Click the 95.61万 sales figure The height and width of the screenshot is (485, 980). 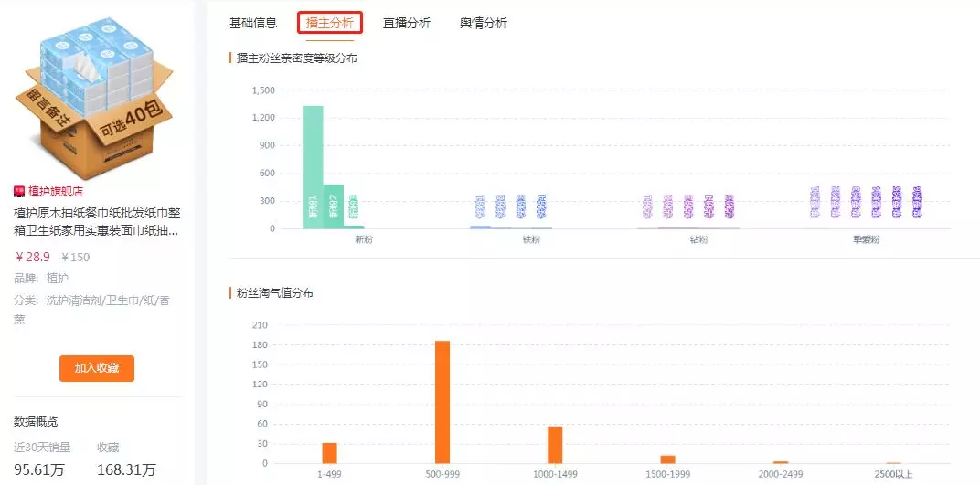38,469
